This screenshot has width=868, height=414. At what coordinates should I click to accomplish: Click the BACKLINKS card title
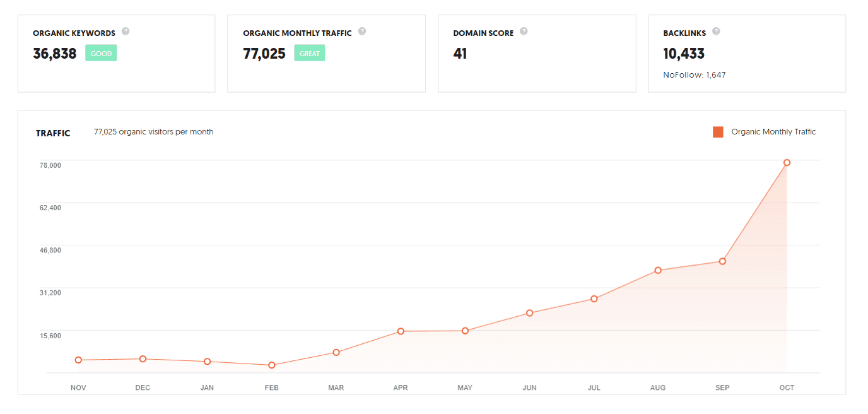pyautogui.click(x=684, y=33)
